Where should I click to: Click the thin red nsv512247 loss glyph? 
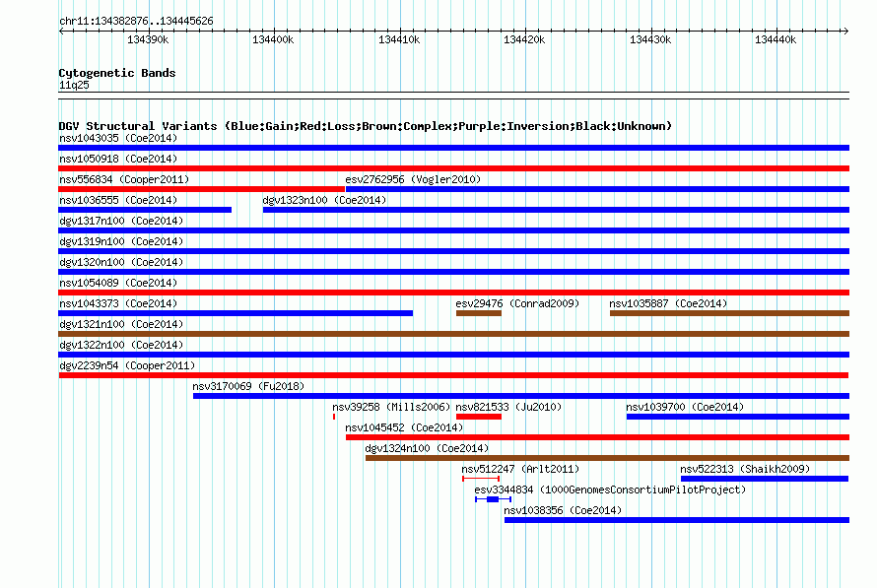point(481,479)
